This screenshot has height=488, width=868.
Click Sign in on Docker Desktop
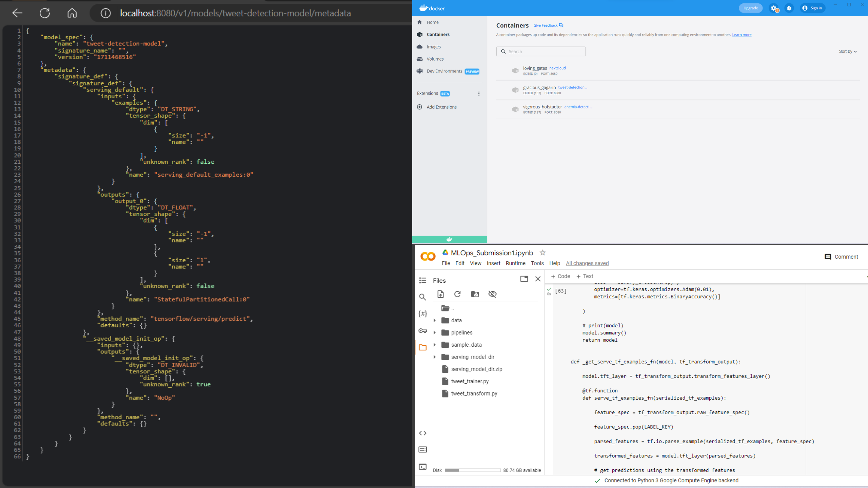pyautogui.click(x=812, y=8)
